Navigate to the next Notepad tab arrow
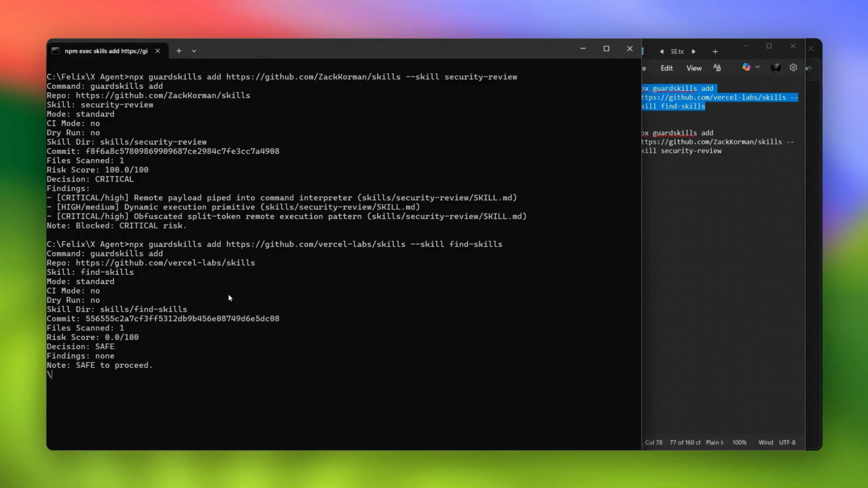 tap(693, 52)
